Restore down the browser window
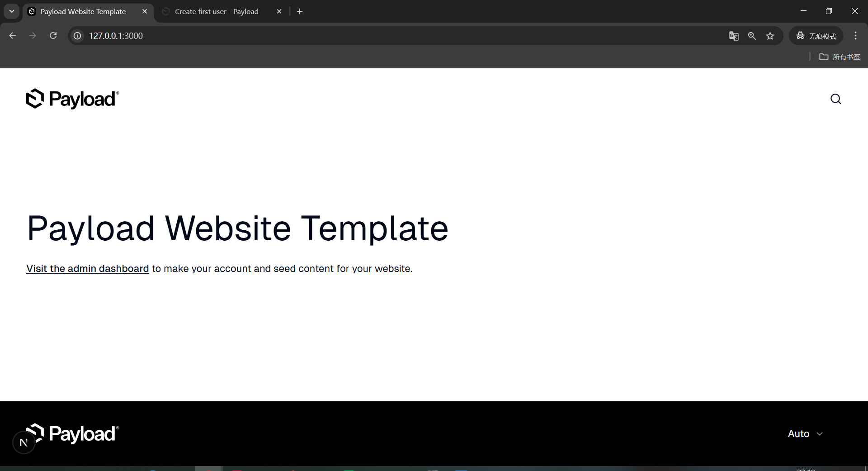 (829, 11)
